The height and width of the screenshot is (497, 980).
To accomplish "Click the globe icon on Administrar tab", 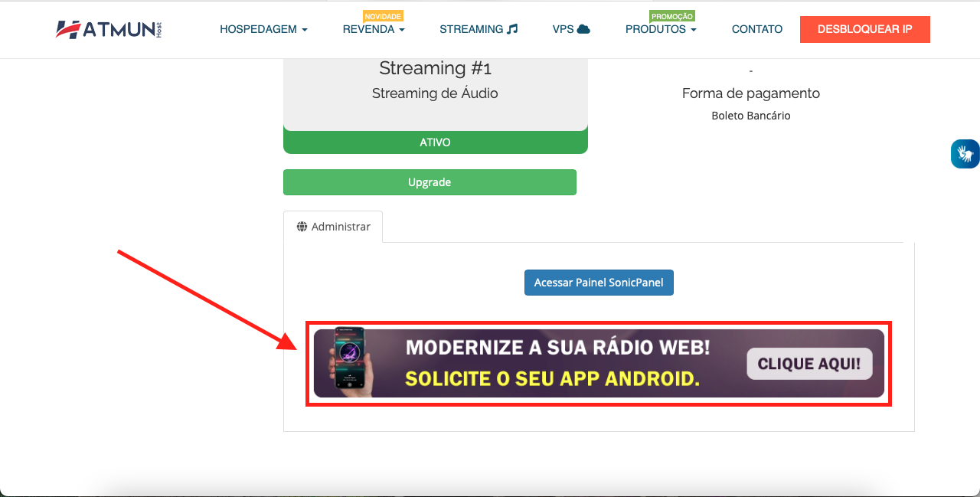I will pyautogui.click(x=302, y=227).
